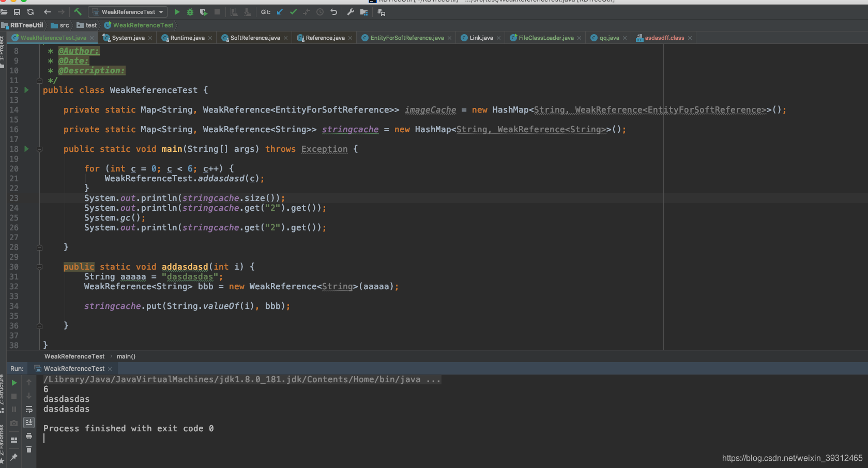This screenshot has width=868, height=468.
Task: Open Project Structure with the folder-grid icon
Action: click(x=364, y=12)
